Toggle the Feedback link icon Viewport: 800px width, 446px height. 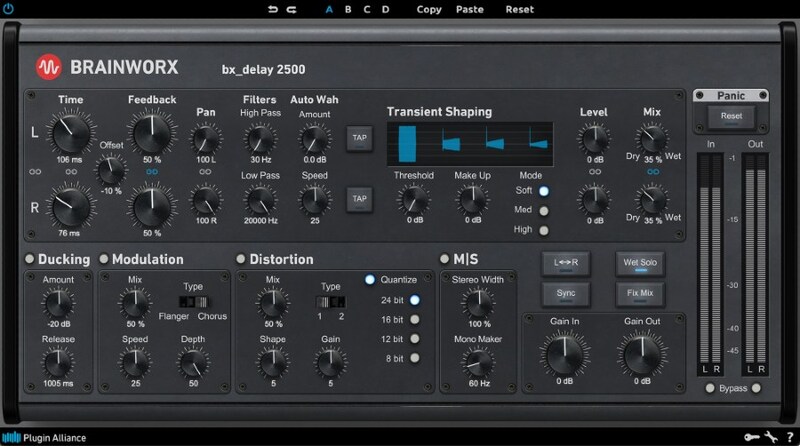(153, 171)
